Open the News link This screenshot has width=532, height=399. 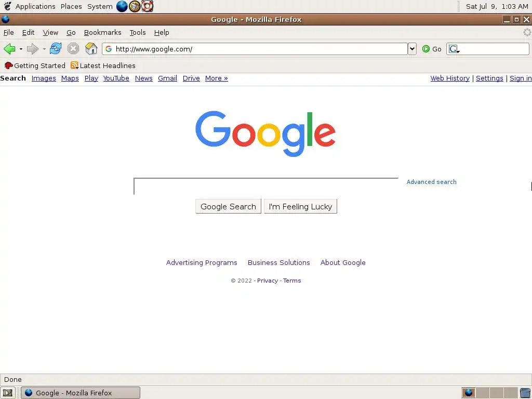(x=143, y=78)
